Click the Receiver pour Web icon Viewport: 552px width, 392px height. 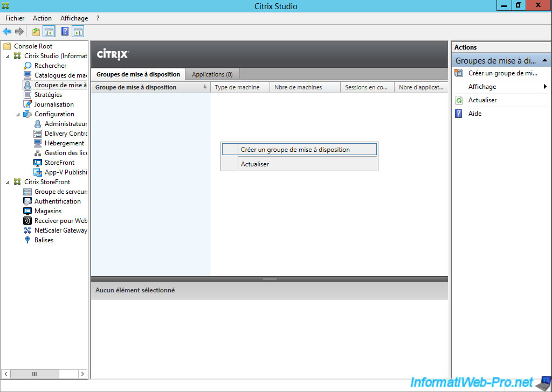tap(27, 221)
